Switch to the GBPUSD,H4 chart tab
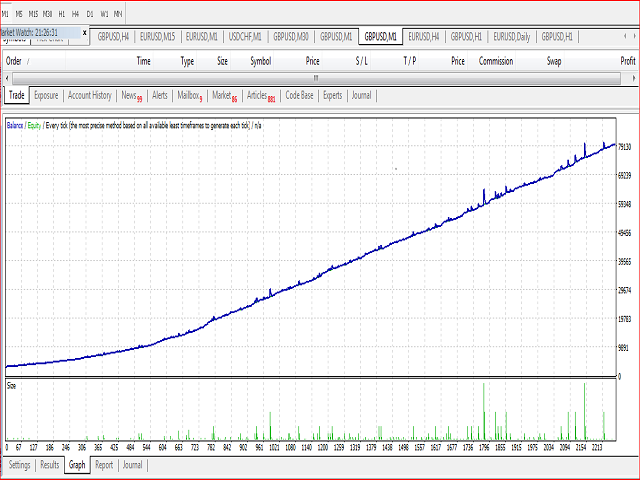 (113, 37)
